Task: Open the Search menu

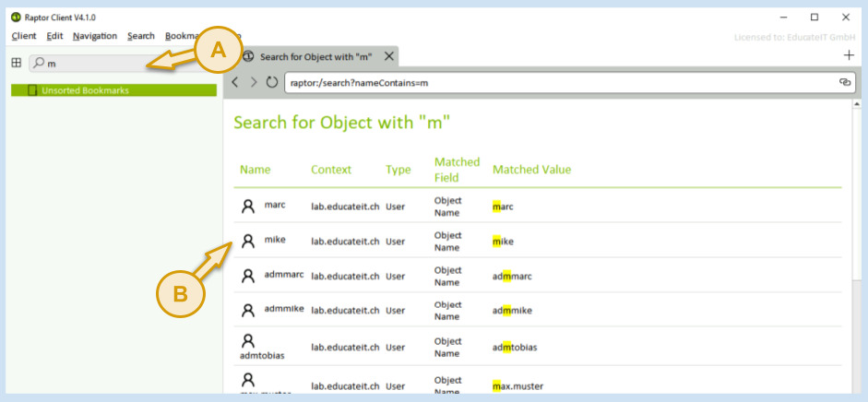Action: pos(141,36)
